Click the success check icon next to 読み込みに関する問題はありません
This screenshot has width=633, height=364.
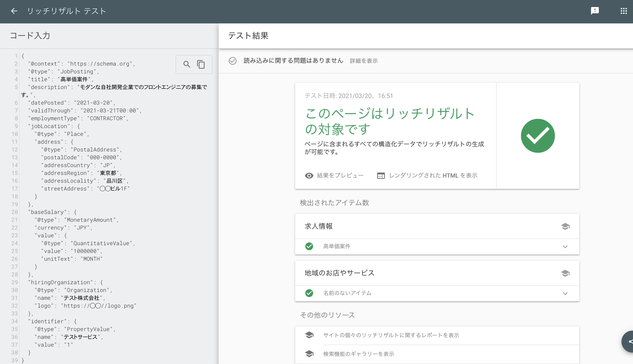233,61
